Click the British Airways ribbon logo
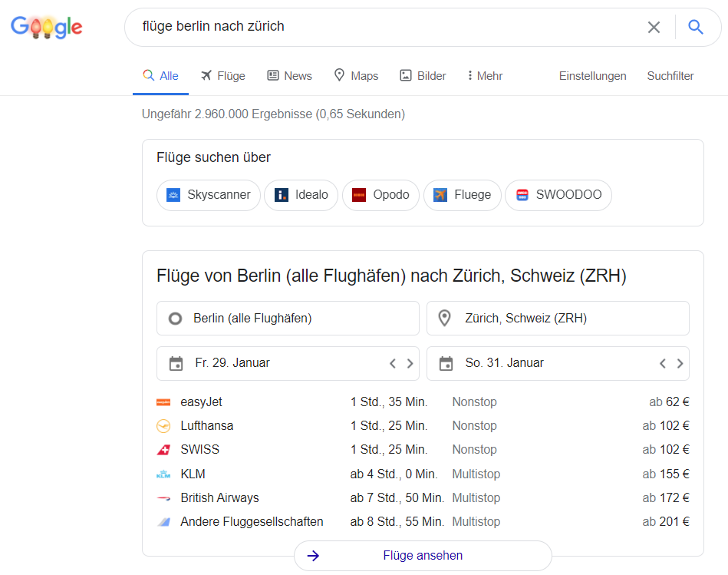Image resolution: width=728 pixels, height=575 pixels. (x=163, y=498)
